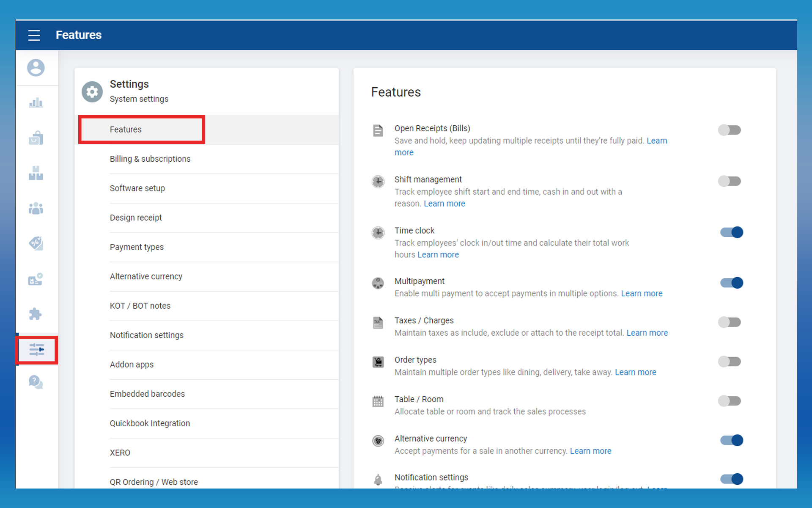Screen dimensions: 812x508
Task: Open the puzzle piece add-ons sidebar icon
Action: [36, 314]
